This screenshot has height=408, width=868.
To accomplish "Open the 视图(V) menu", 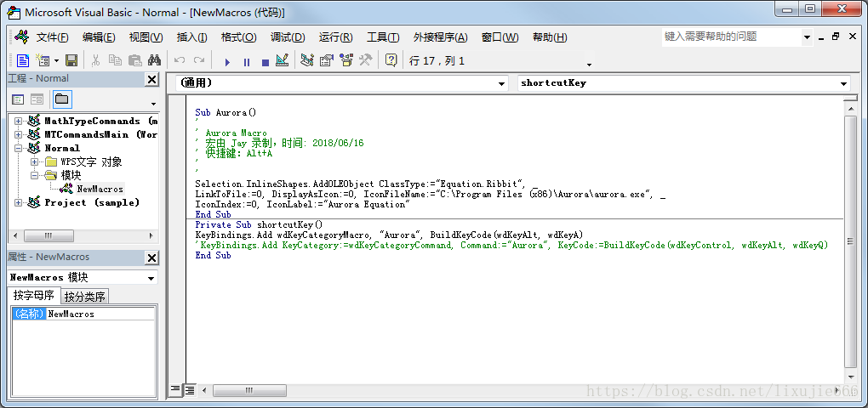I will coord(146,37).
